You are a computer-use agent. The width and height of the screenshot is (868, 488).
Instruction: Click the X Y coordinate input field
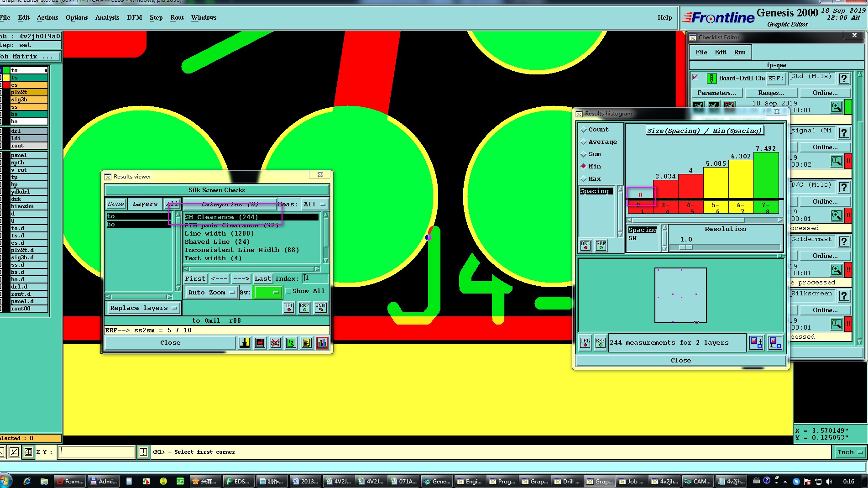pos(97,452)
